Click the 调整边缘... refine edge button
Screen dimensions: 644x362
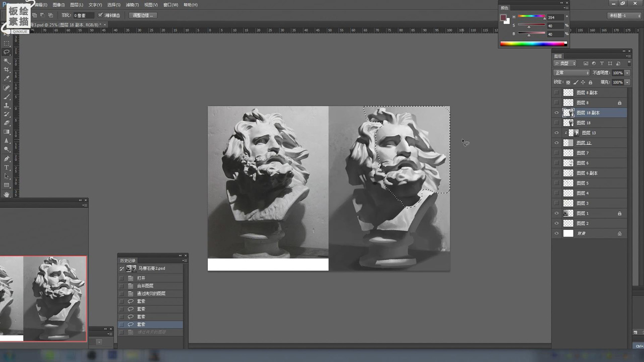[x=142, y=16]
